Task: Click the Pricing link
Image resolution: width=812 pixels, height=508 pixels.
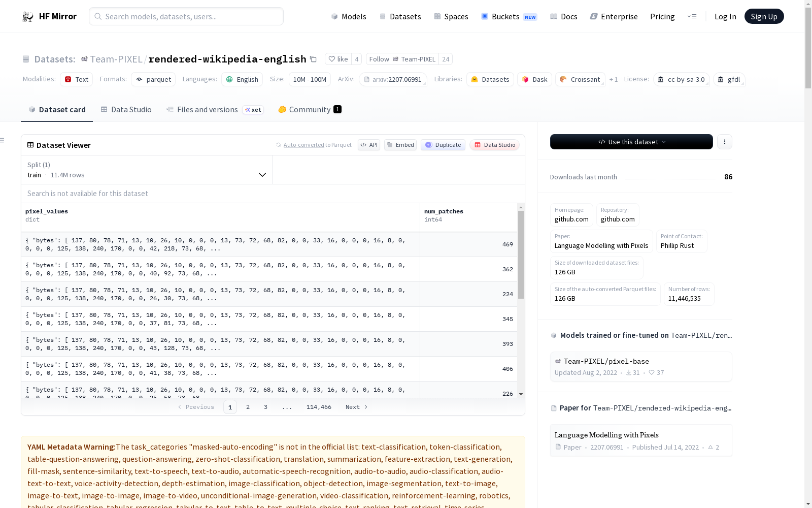Action: click(662, 17)
